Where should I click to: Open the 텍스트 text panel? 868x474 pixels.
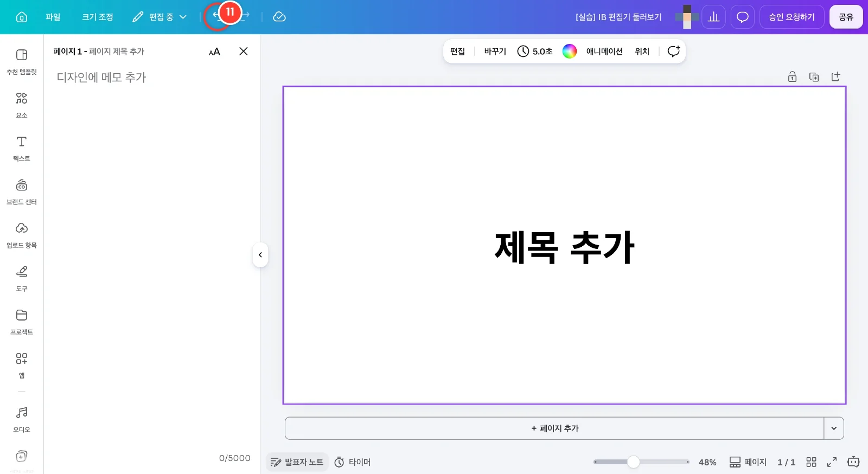pyautogui.click(x=22, y=149)
